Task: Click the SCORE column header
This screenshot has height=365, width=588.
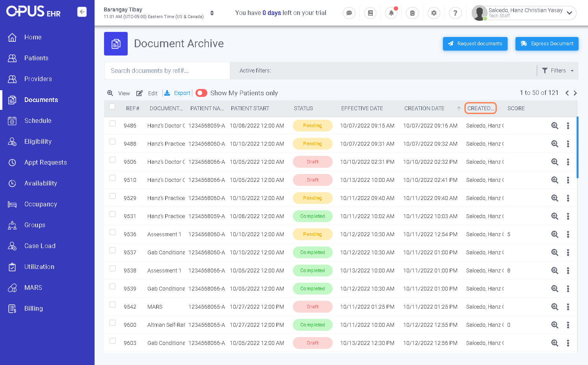Action: tap(516, 108)
